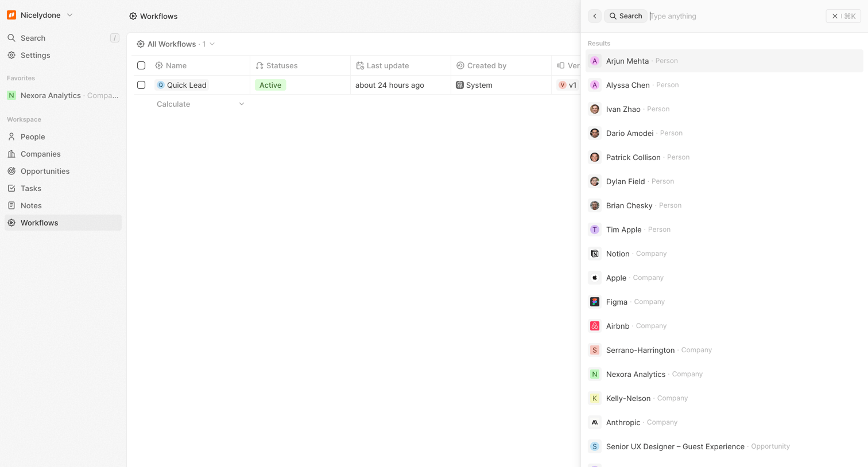Select Dario Amodei person result
Viewport: 868px width, 467px height.
tap(724, 133)
